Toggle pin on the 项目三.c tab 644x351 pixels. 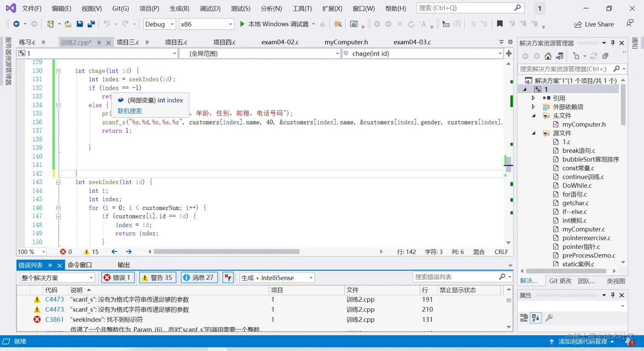pyautogui.click(x=147, y=42)
